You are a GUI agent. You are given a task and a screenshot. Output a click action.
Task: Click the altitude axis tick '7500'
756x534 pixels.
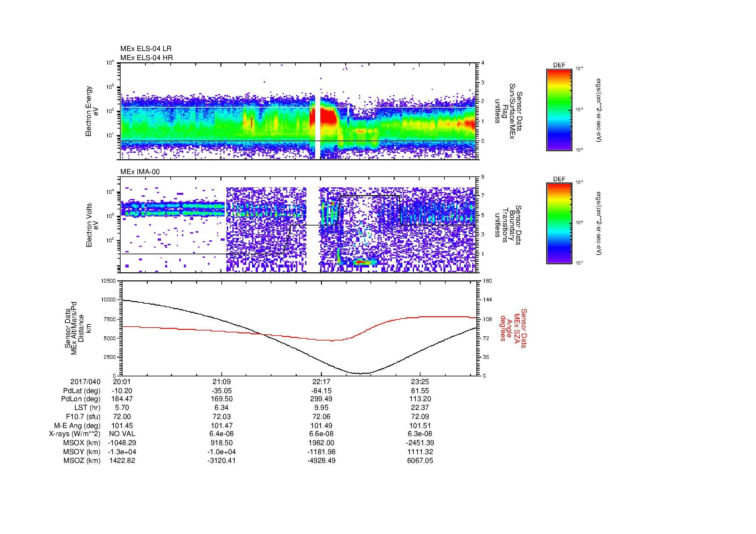click(110, 319)
